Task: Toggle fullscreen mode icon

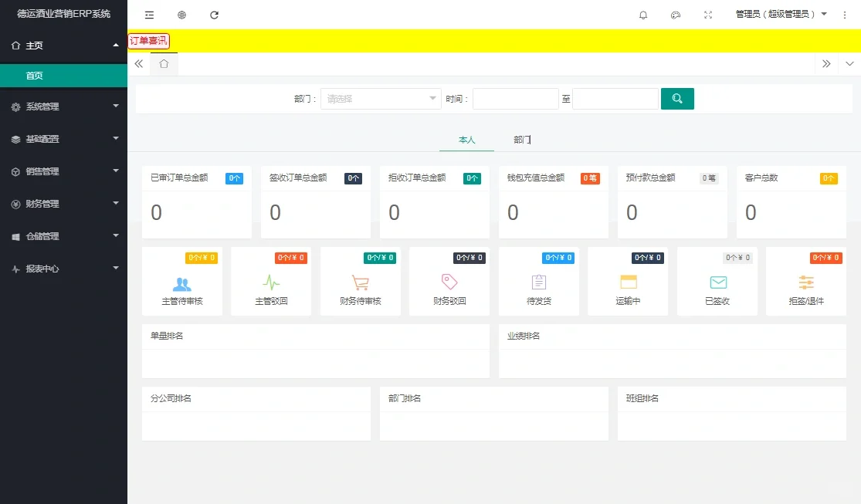Action: [x=708, y=15]
